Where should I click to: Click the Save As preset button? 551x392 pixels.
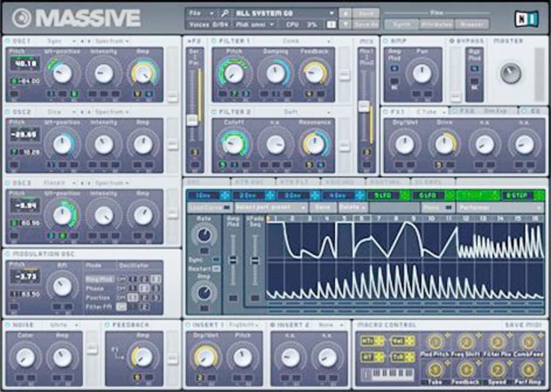click(x=365, y=24)
